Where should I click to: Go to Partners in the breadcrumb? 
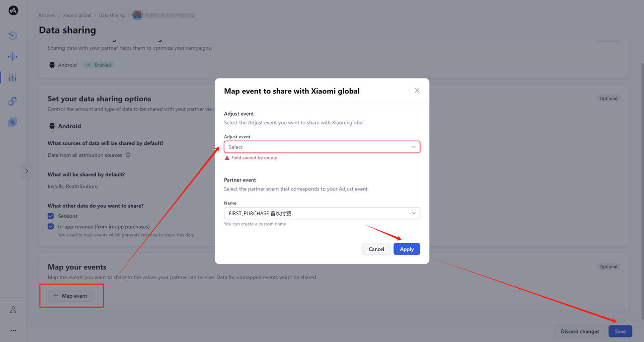(47, 16)
